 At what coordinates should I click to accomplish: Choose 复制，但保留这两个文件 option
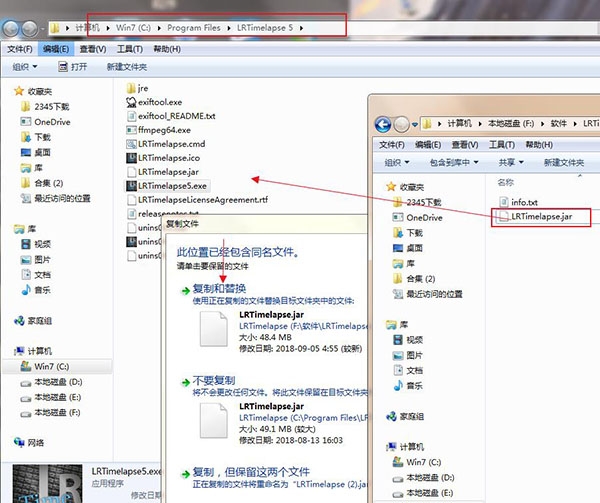click(x=251, y=472)
